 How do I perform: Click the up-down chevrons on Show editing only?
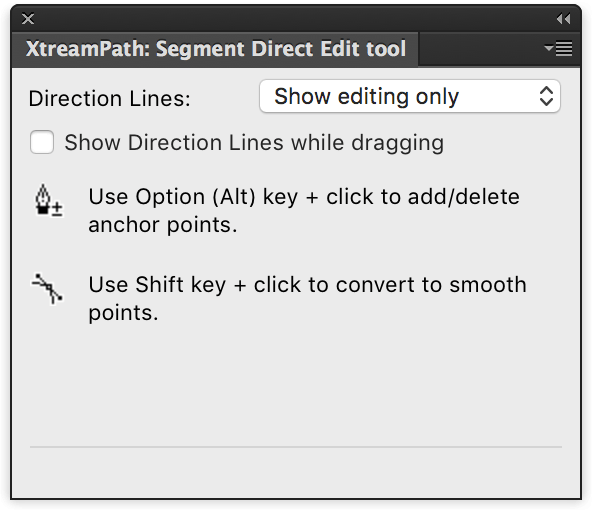coord(546,96)
